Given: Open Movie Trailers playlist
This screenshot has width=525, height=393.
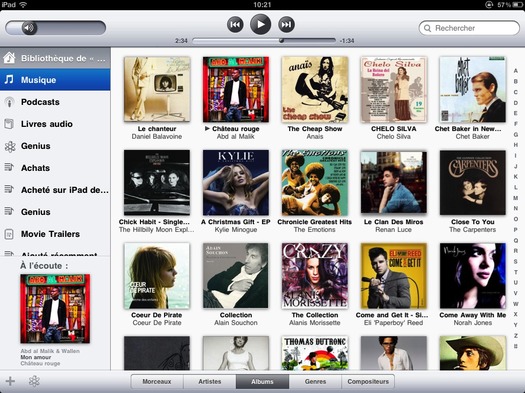Looking at the screenshot, I should click(x=55, y=234).
